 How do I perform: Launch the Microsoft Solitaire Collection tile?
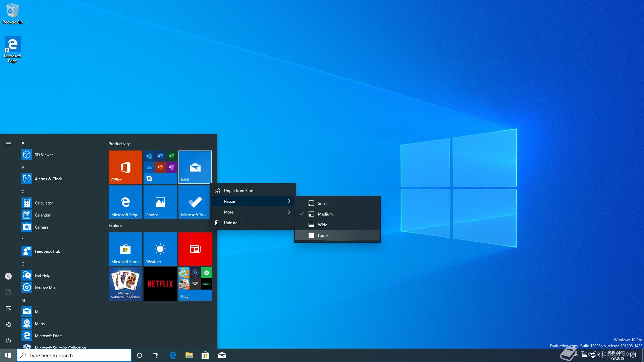click(125, 284)
